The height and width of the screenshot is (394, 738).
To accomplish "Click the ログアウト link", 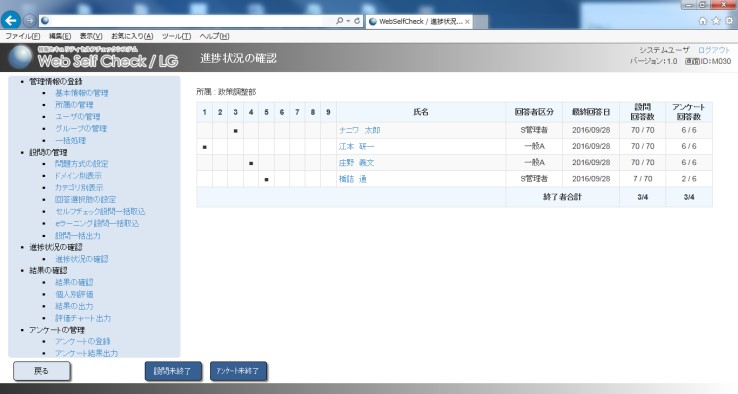I will [714, 50].
